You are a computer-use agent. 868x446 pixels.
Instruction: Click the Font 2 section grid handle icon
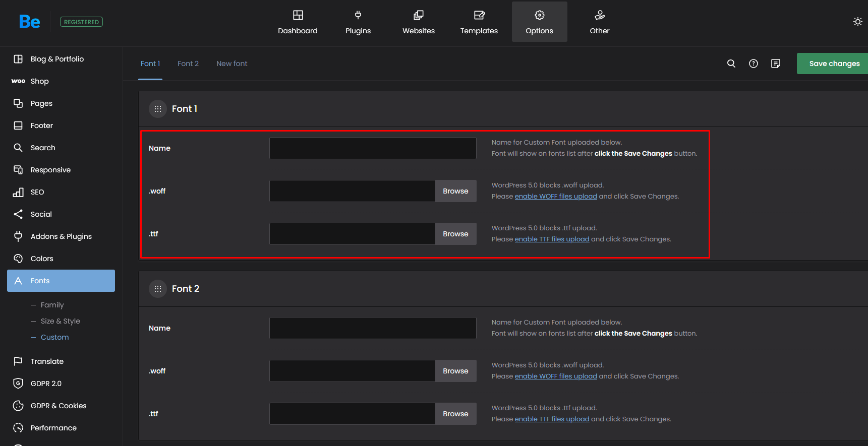click(x=158, y=289)
